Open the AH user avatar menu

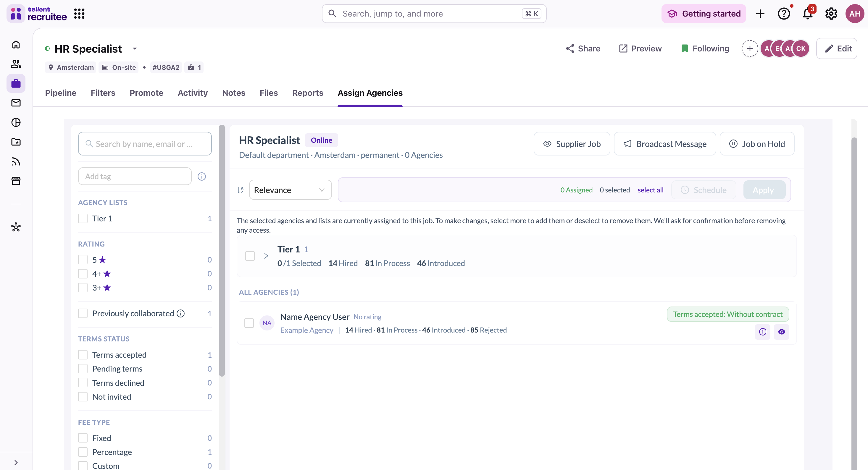[854, 14]
